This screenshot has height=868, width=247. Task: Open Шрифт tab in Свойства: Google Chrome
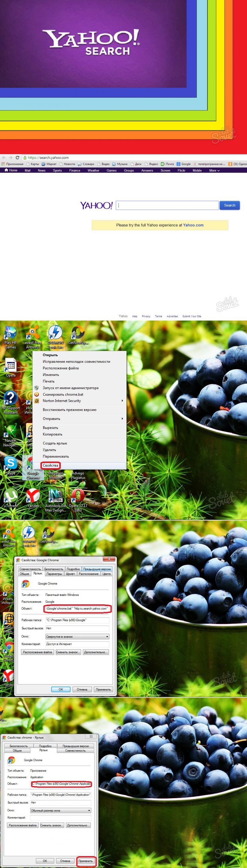(70, 574)
